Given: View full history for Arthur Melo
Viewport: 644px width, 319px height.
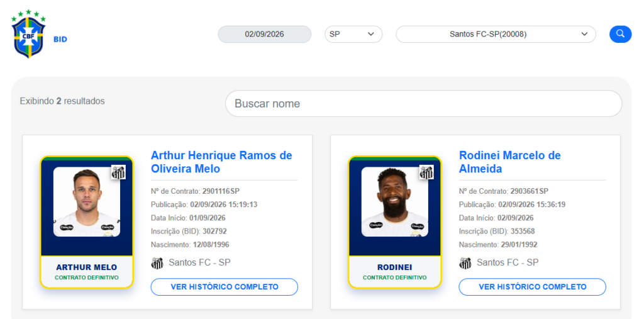Looking at the screenshot, I should click(x=225, y=286).
